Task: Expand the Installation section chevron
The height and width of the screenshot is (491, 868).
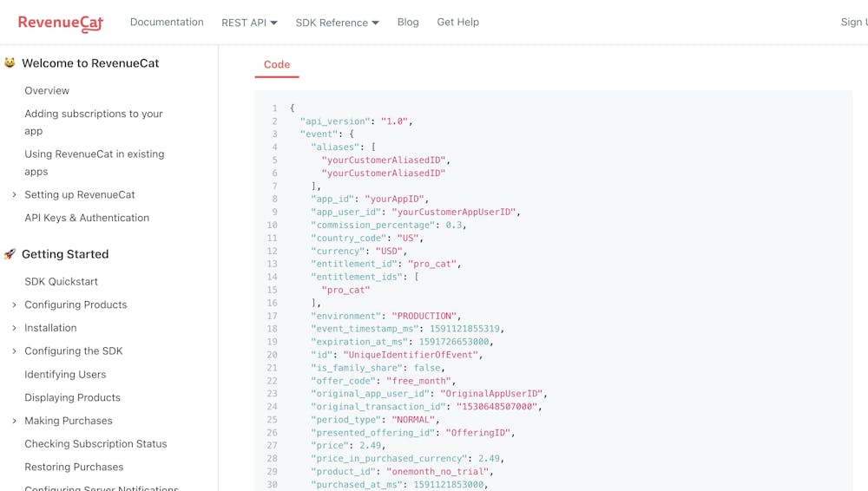Action: coord(15,328)
